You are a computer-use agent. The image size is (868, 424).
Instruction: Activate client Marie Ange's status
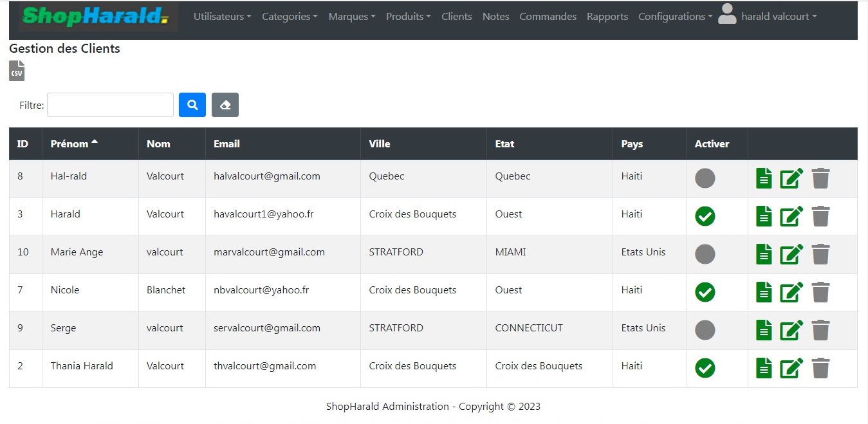click(x=705, y=254)
